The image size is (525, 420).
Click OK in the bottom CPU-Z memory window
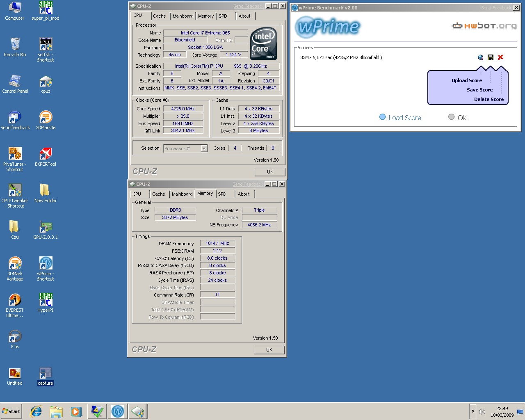(x=269, y=350)
